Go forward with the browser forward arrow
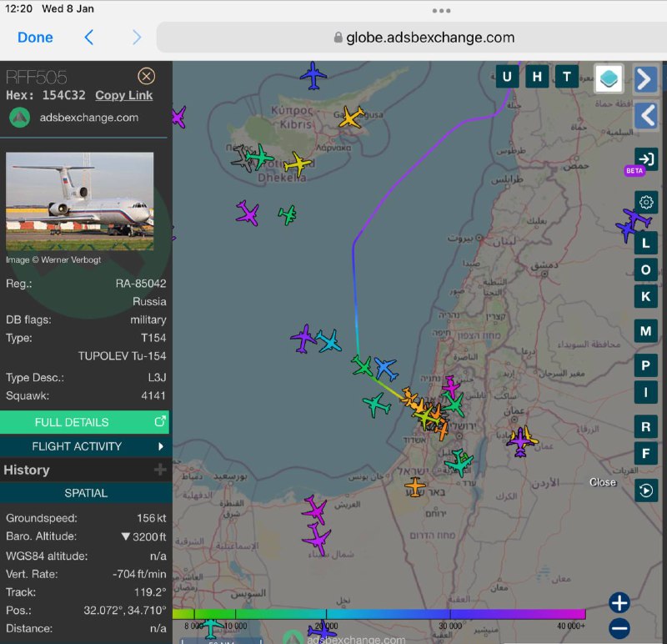Screen dimensions: 667x644 click(x=137, y=38)
